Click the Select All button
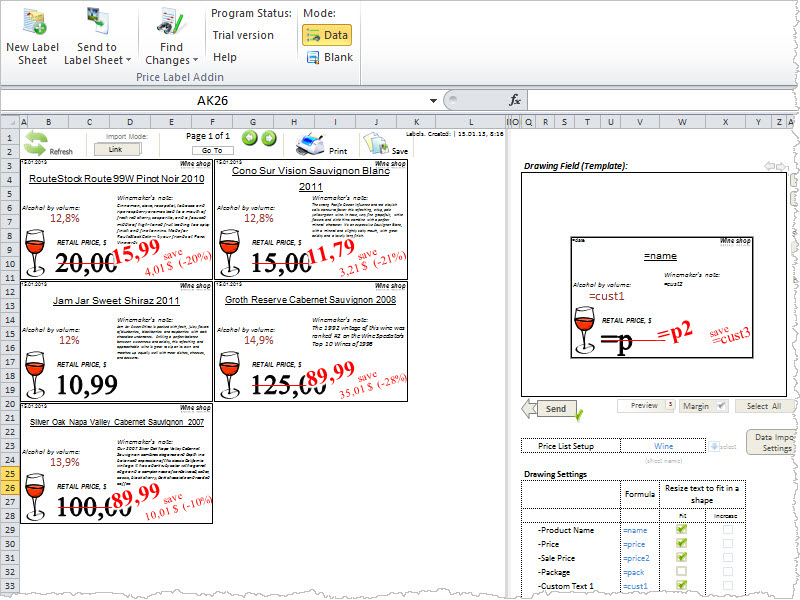Viewport: 800px width, 600px height. coord(764,406)
